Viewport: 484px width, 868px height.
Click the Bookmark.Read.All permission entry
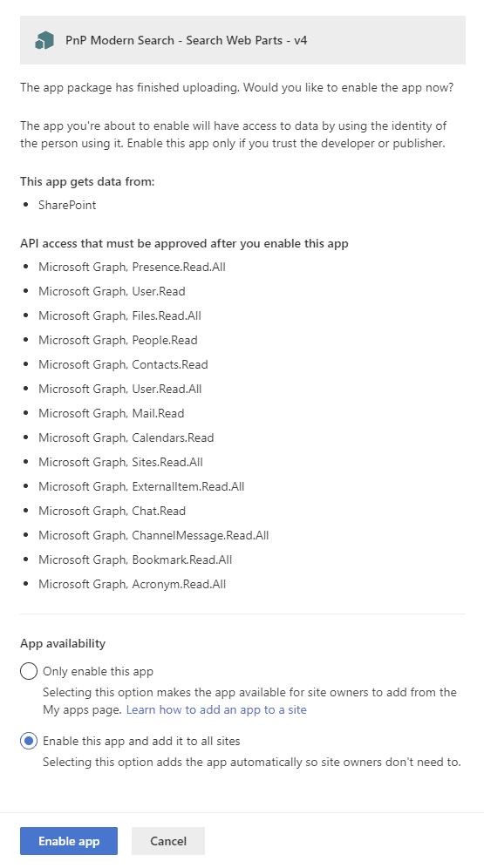(135, 559)
